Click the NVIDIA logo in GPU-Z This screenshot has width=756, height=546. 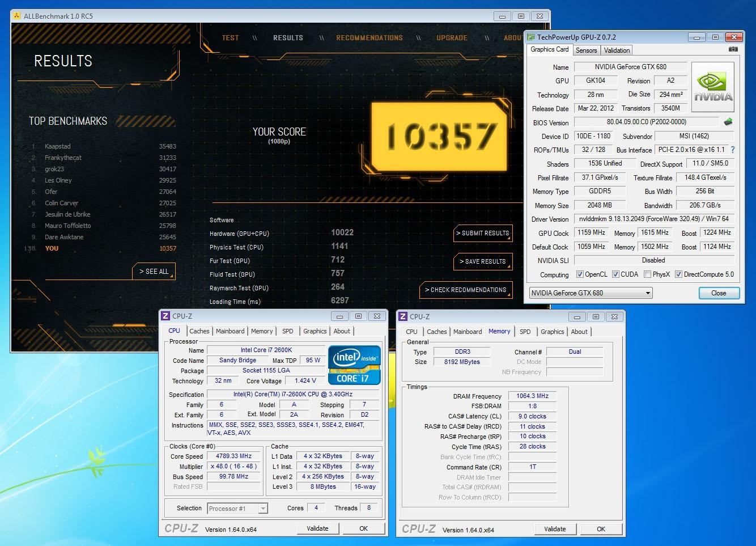pyautogui.click(x=713, y=87)
